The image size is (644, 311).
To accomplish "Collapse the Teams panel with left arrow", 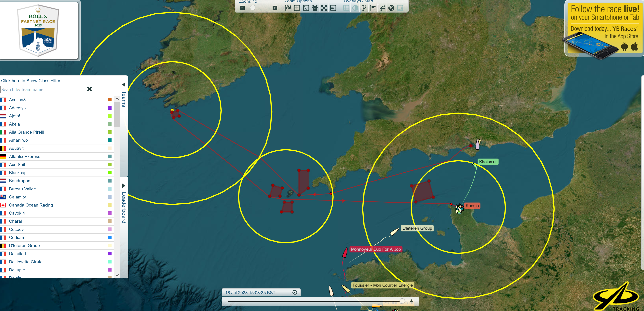I will 124,84.
